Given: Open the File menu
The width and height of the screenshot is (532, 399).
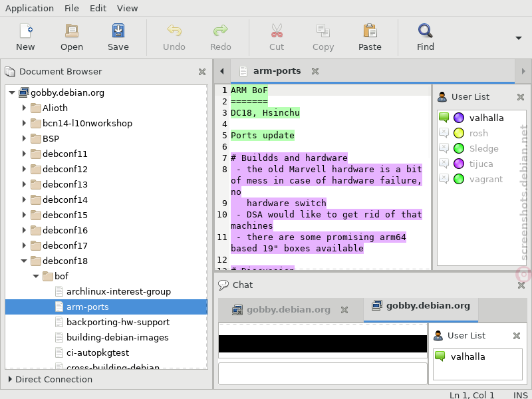Looking at the screenshot, I should pyautogui.click(x=72, y=8).
